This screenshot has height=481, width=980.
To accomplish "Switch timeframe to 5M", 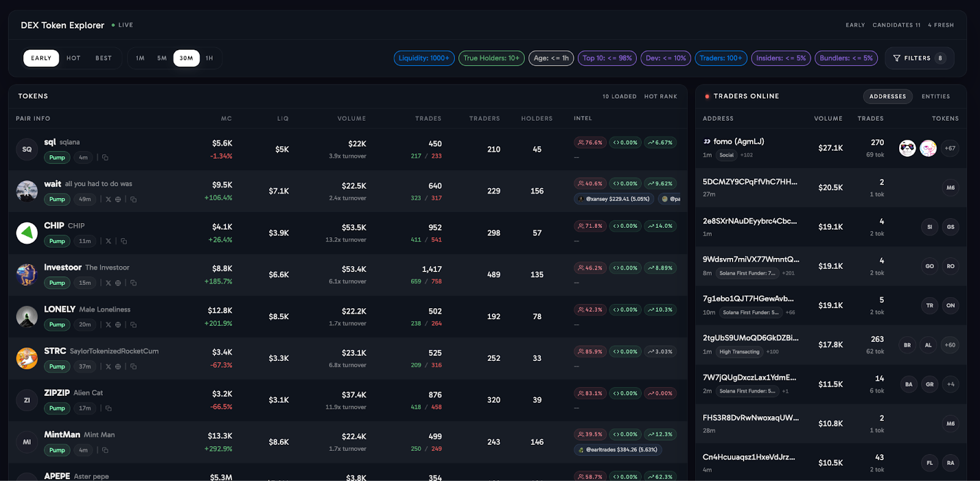I will pos(162,58).
